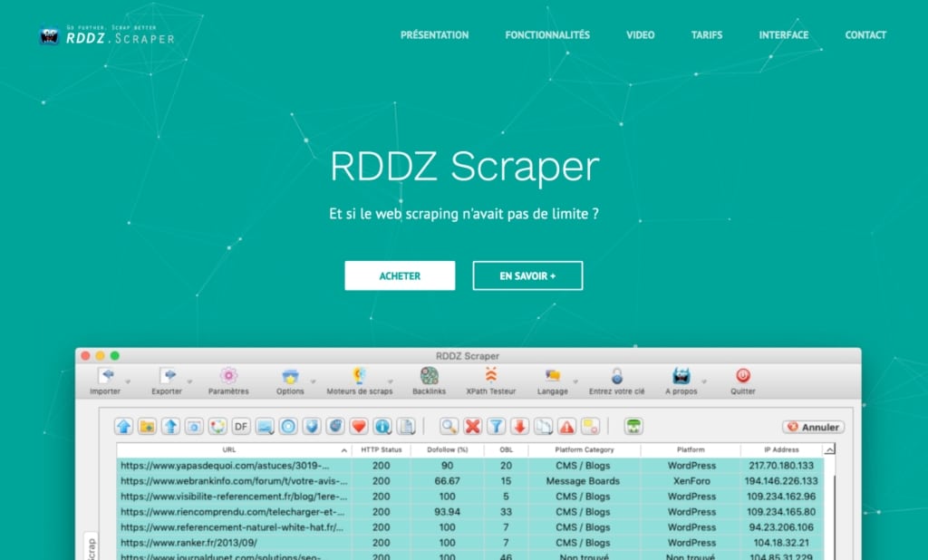
Task: Expand the Exporter dropdown arrow
Action: (x=189, y=381)
